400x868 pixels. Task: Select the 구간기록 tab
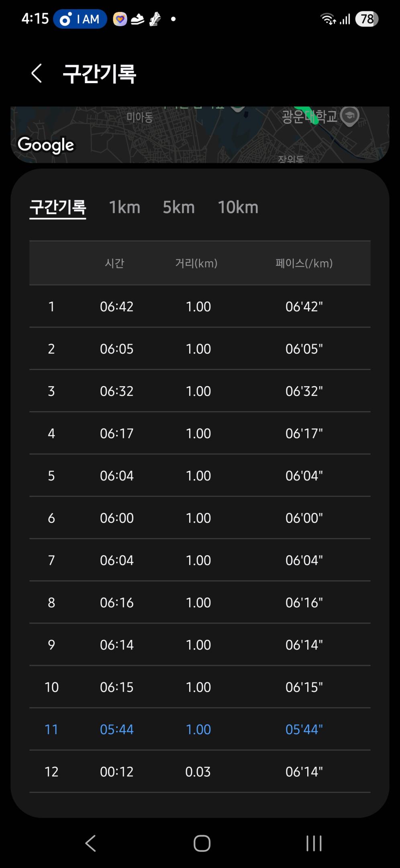coord(58,207)
